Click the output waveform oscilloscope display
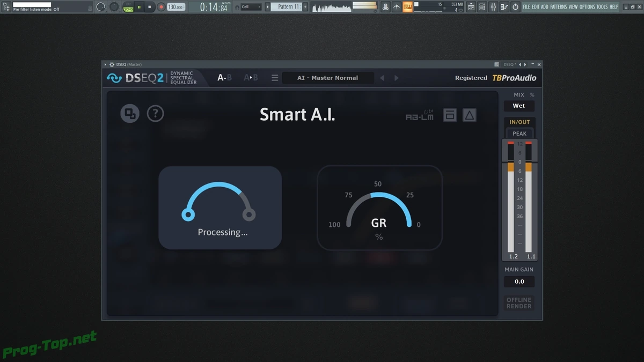 pos(331,7)
